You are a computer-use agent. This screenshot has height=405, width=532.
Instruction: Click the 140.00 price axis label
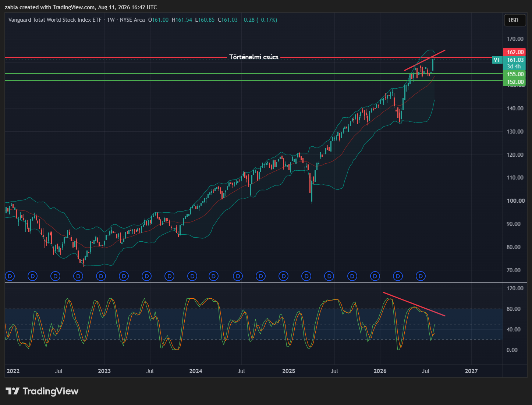pos(515,109)
